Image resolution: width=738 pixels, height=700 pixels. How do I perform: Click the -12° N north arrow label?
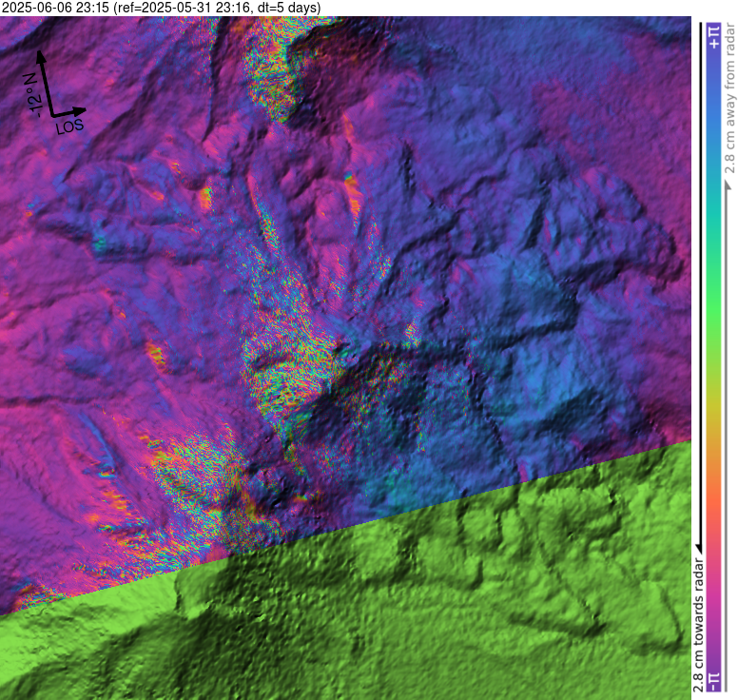point(32,95)
